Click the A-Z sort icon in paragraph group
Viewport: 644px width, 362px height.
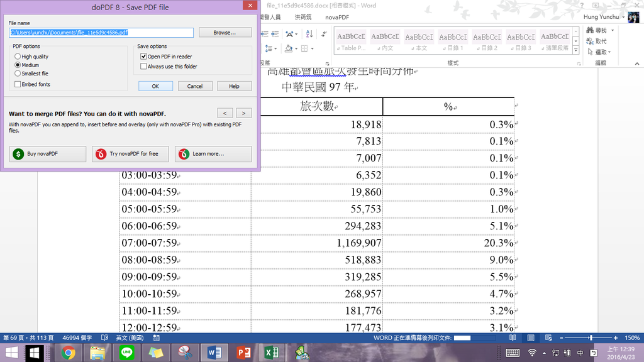(x=309, y=34)
